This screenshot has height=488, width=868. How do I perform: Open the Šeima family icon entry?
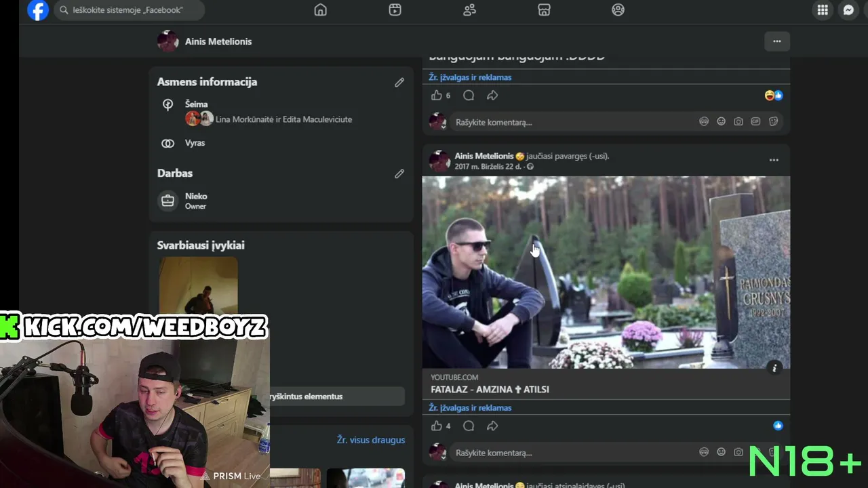point(168,104)
